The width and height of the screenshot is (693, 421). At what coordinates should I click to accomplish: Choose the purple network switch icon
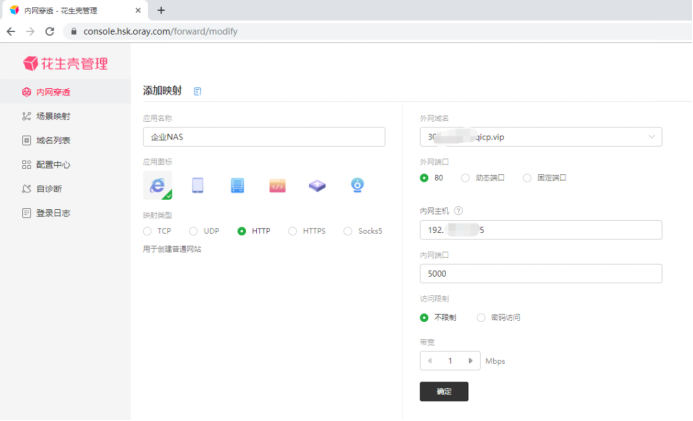[x=317, y=185]
